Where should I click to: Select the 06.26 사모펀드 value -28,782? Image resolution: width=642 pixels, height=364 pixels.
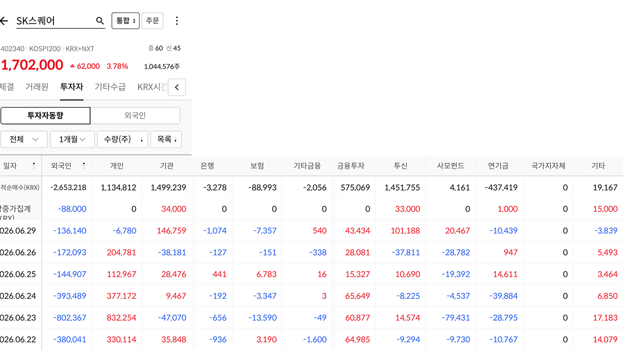tap(456, 252)
